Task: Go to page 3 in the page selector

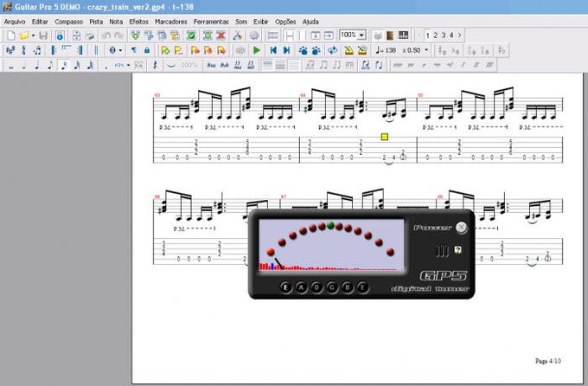Action: (x=444, y=35)
